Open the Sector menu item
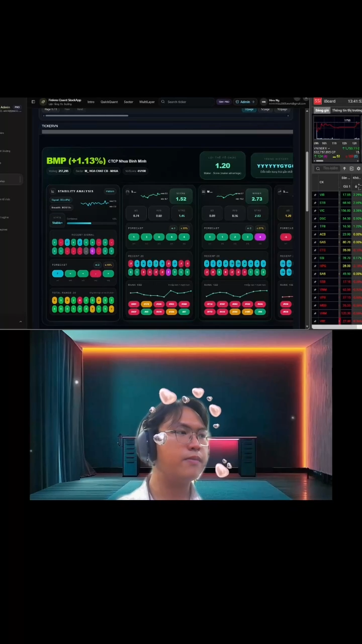The height and width of the screenshot is (644, 362). 129,102
